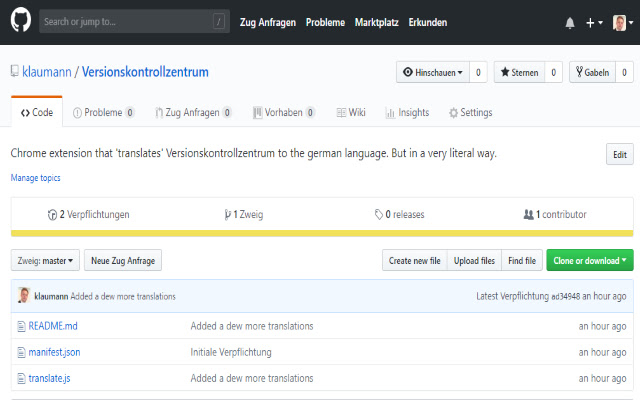Open the Versionskontrollzentrum repository link
The height and width of the screenshot is (400, 640).
(145, 72)
